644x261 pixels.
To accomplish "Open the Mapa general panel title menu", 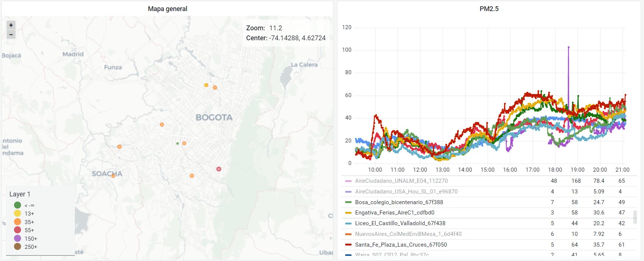I will 167,9.
